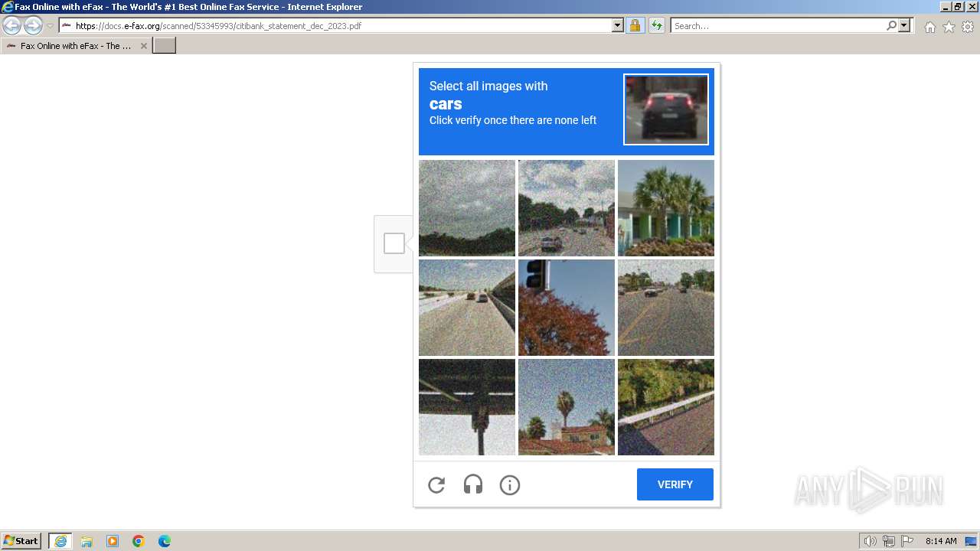This screenshot has height=551, width=980.
Task: Select the dark overhead structure tile
Action: [x=467, y=407]
